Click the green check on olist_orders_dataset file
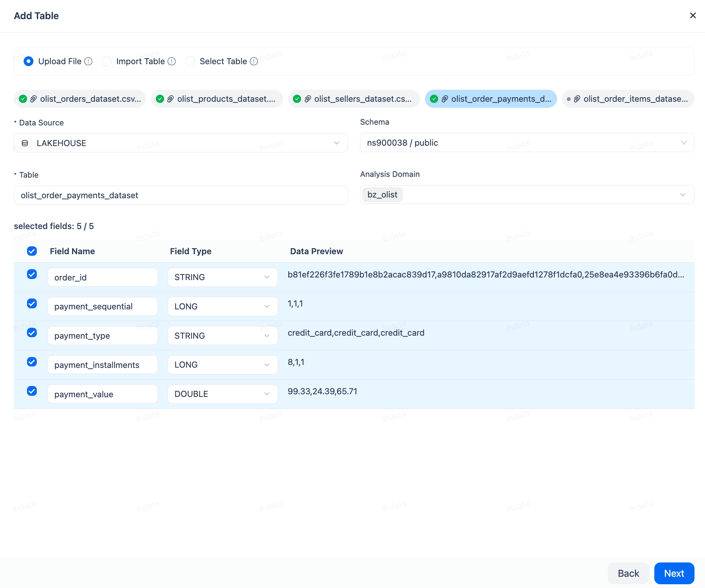 click(x=23, y=99)
